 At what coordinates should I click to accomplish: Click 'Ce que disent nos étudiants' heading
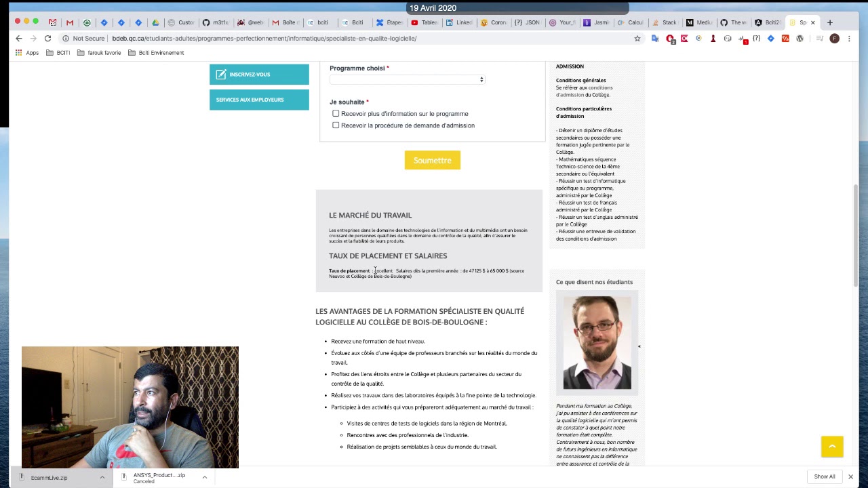coord(594,282)
